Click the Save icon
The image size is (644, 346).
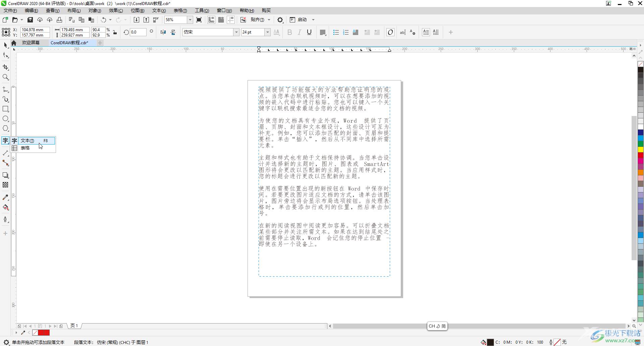pos(30,20)
